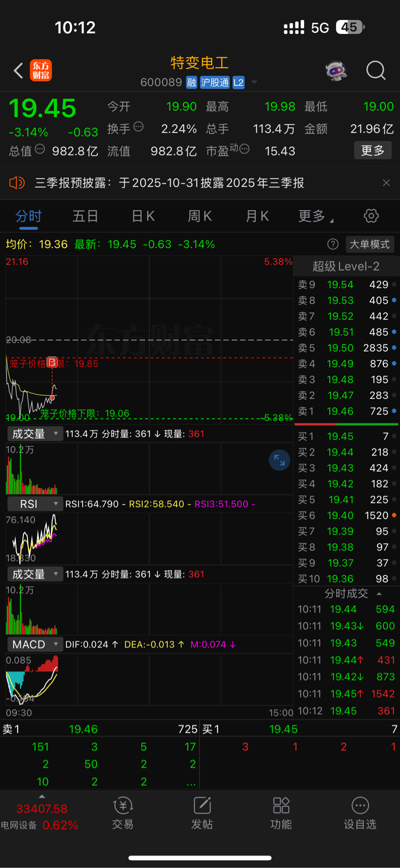Click the 更多 quote details button
Viewport: 400px width, 868px height.
[x=372, y=151]
